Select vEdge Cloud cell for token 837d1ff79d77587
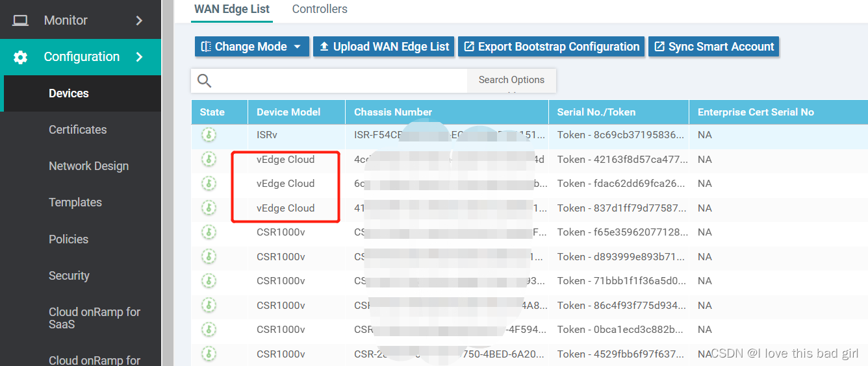The width and height of the screenshot is (868, 366). tap(285, 208)
